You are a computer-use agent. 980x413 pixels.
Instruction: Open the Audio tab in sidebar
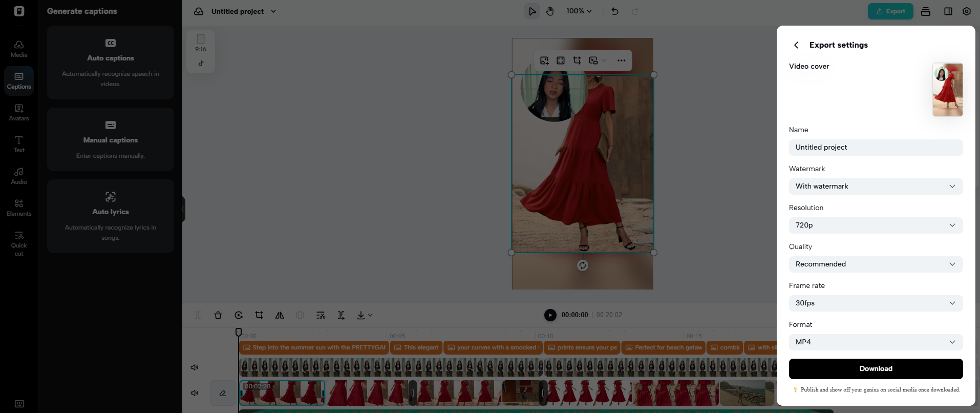pos(19,176)
